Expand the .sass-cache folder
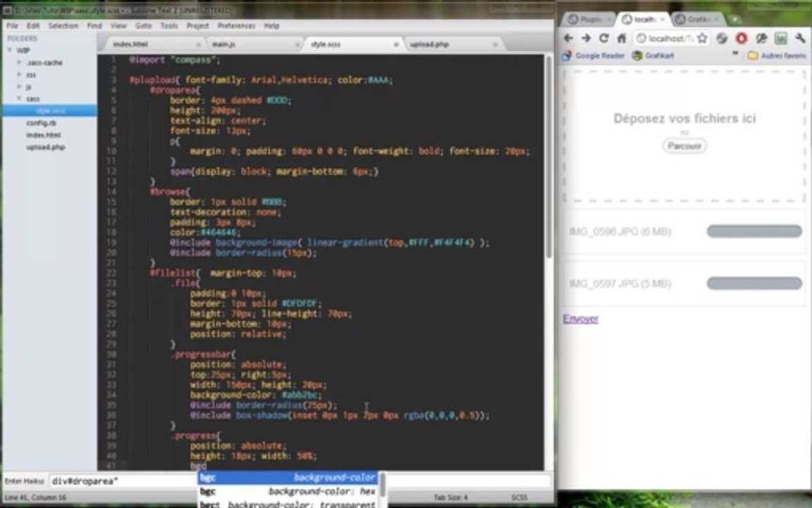This screenshot has width=812, height=508. click(19, 62)
